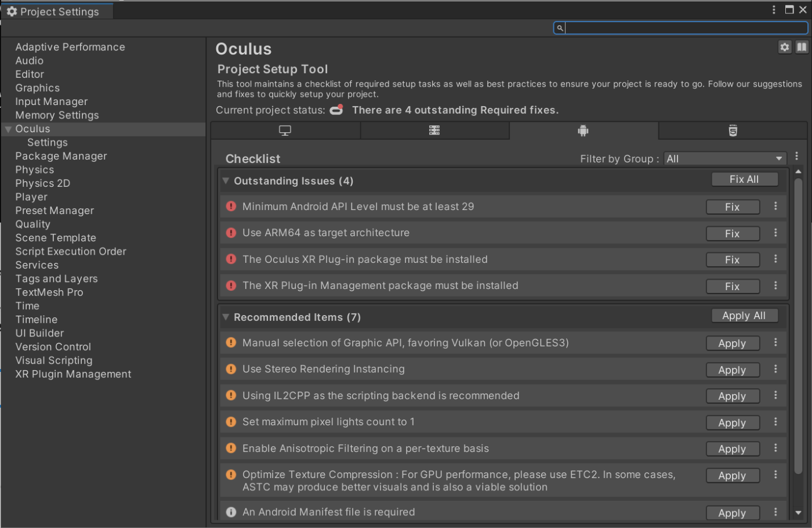
Task: Open TextMesh Pro settings
Action: pos(49,292)
